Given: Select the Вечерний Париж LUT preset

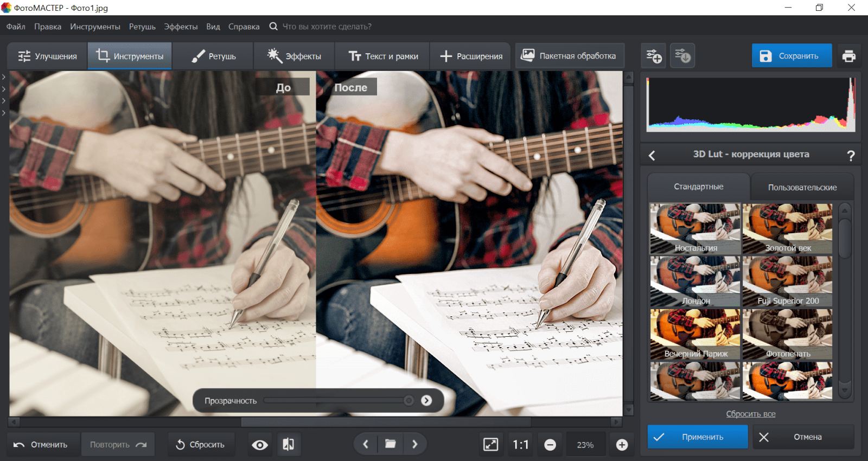Looking at the screenshot, I should (695, 334).
